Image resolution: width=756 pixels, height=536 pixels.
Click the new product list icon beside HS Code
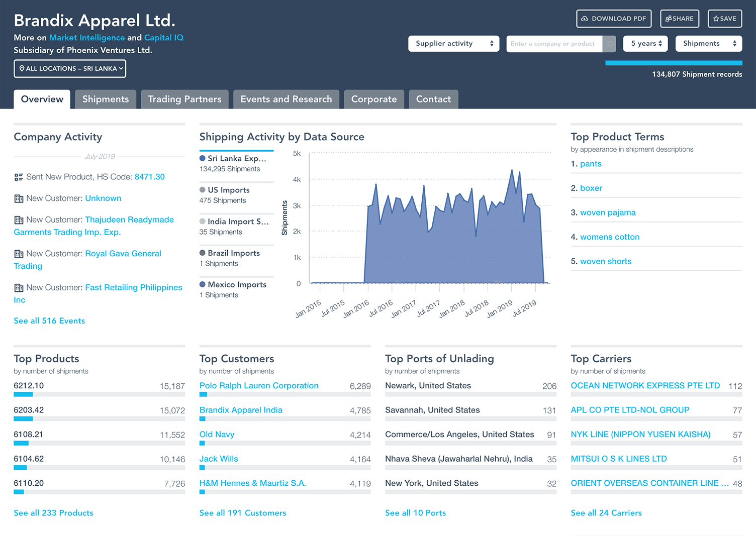19,177
